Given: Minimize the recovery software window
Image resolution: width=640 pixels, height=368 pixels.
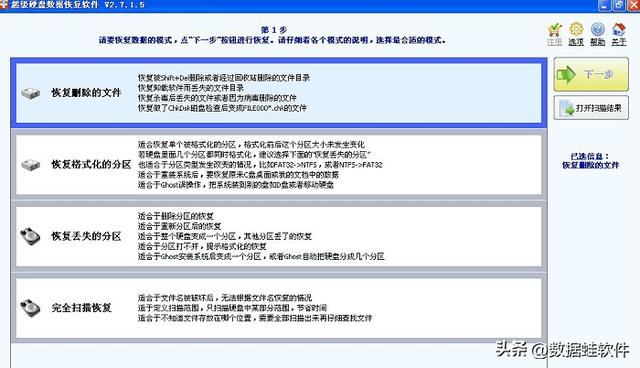Looking at the screenshot, I should (604, 5).
